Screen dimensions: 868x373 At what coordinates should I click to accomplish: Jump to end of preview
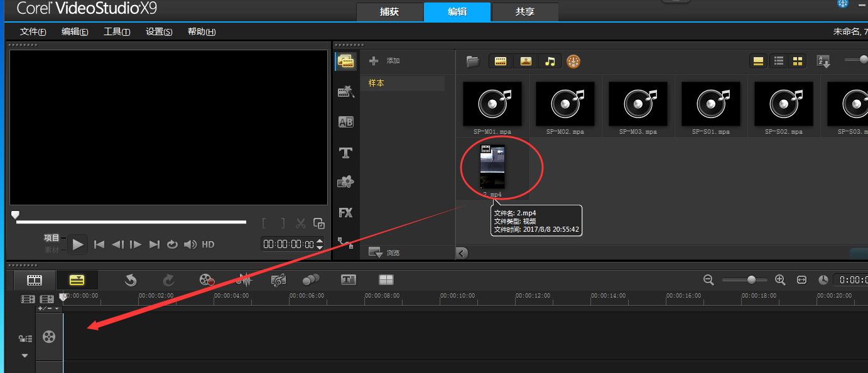[155, 244]
